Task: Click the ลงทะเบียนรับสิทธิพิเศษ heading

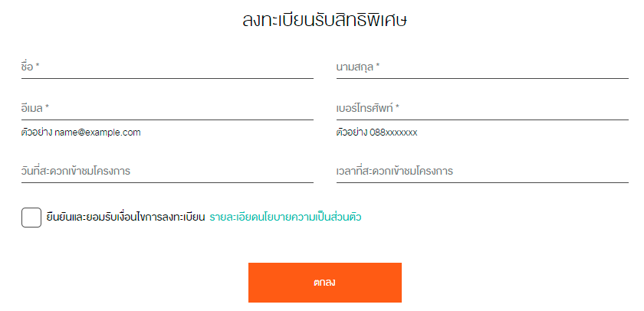Action: (322, 21)
